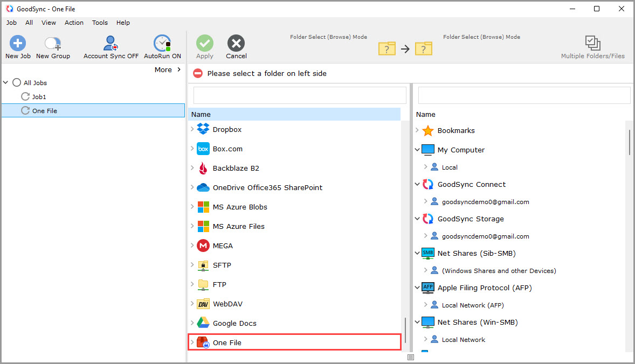Click the More button in sidebar

click(168, 69)
